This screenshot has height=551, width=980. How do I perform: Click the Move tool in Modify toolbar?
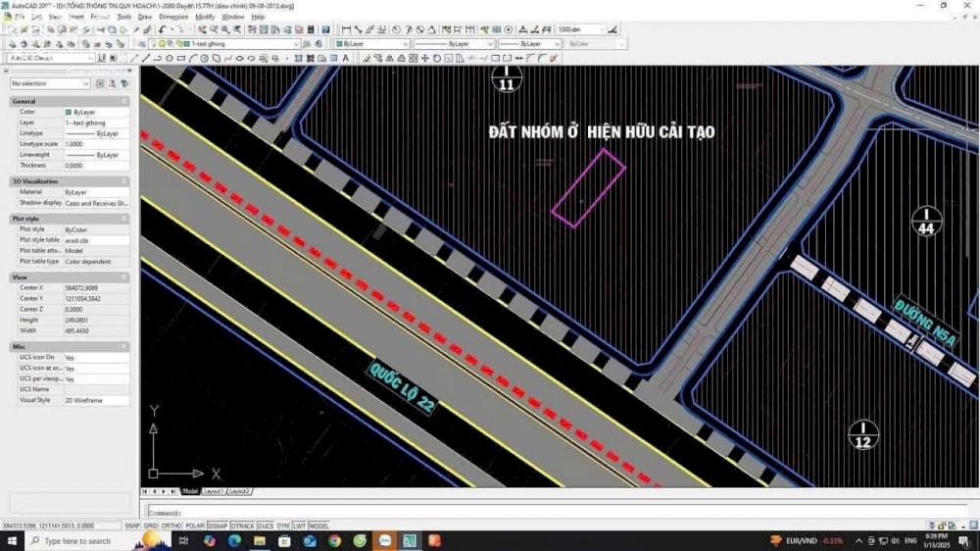click(424, 59)
